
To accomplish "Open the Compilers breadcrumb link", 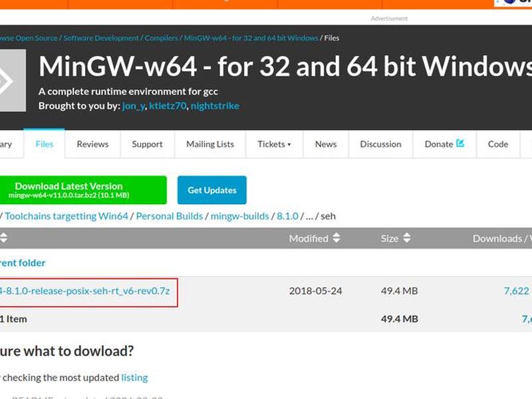I will tap(161, 38).
